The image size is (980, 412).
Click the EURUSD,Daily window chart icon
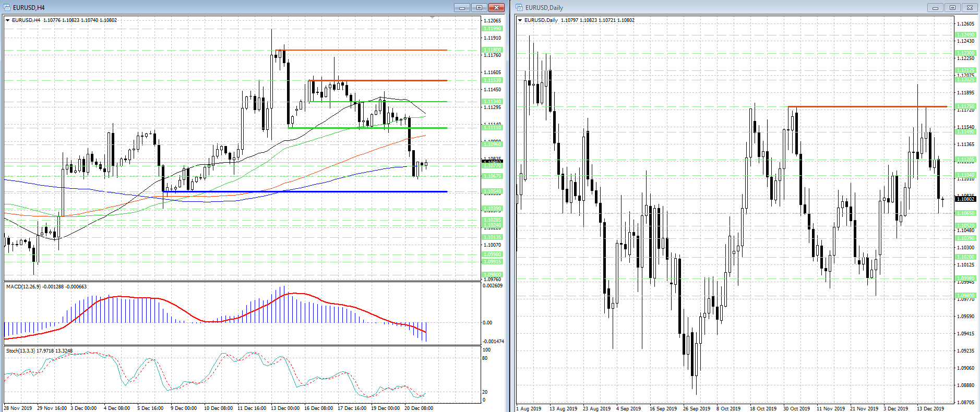pos(519,7)
